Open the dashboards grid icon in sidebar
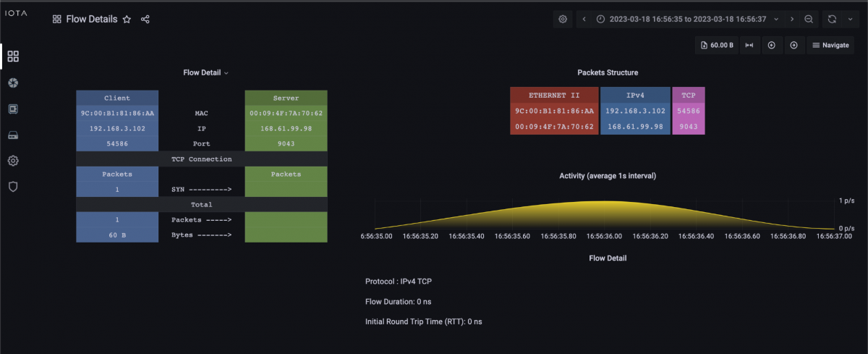The width and height of the screenshot is (868, 354). 13,56
